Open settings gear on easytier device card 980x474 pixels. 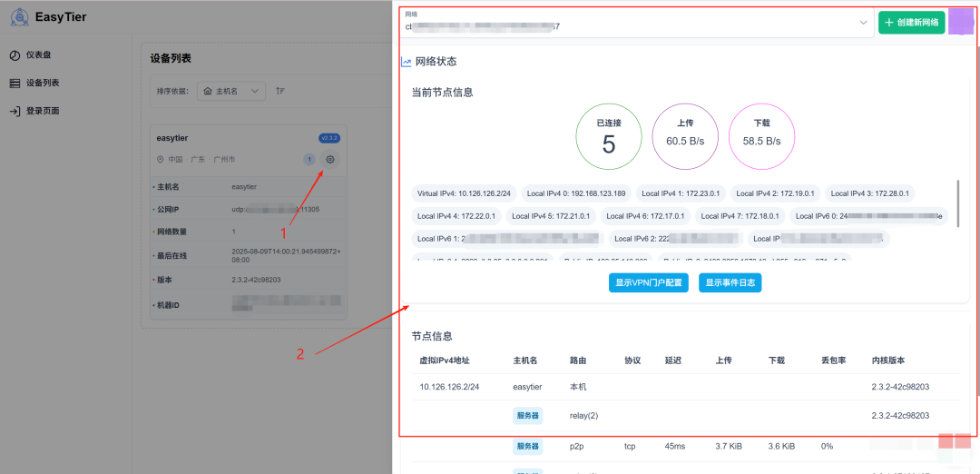pyautogui.click(x=330, y=160)
